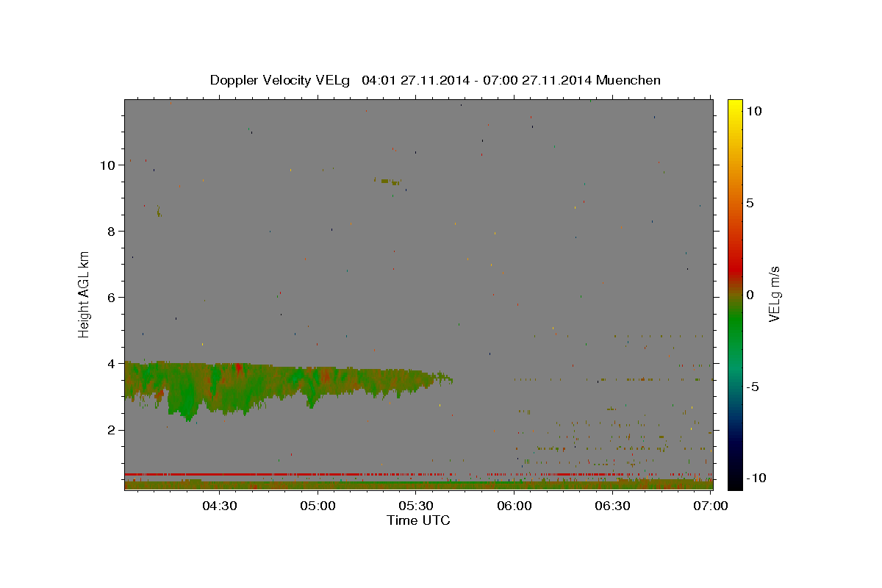This screenshot has width=882, height=588.
Task: Click the 04:30 time tick label
Action: (x=219, y=506)
